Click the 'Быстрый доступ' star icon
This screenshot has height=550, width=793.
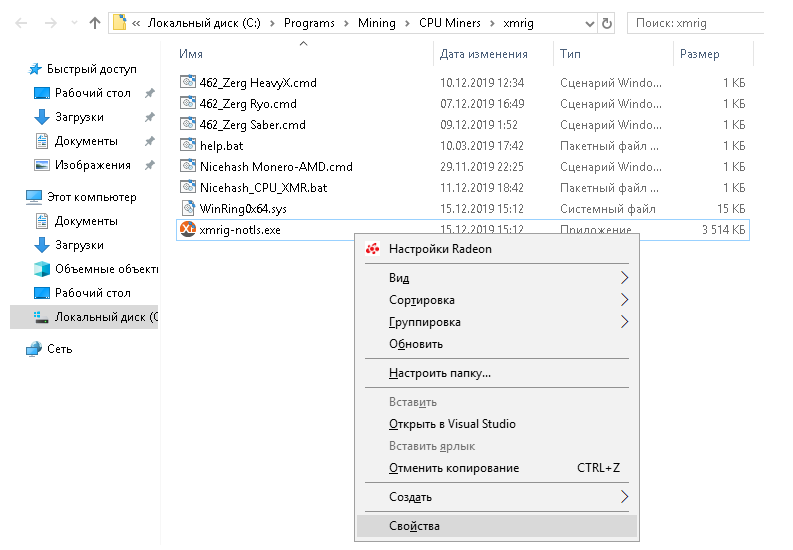click(35, 69)
